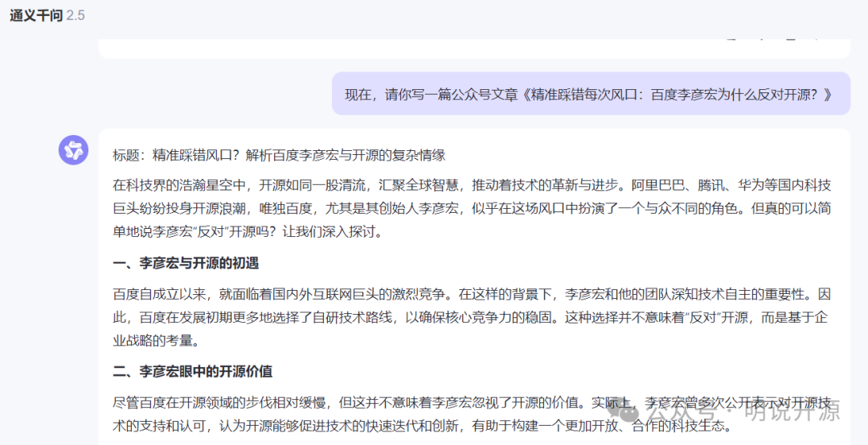Click the reply title line starting with 标题：精准踩错风口
Image resolution: width=868 pixels, height=445 pixels.
point(279,155)
